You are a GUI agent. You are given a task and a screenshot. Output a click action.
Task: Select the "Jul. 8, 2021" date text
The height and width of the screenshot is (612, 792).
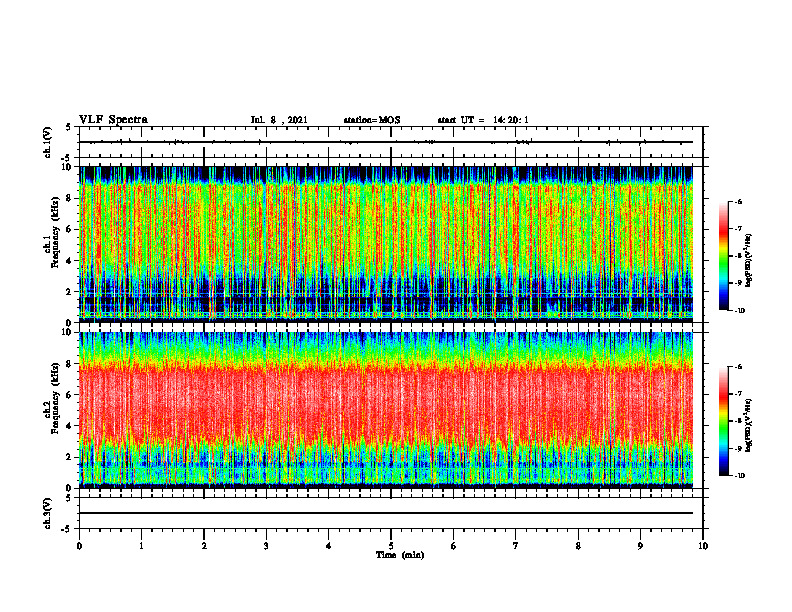click(279, 120)
